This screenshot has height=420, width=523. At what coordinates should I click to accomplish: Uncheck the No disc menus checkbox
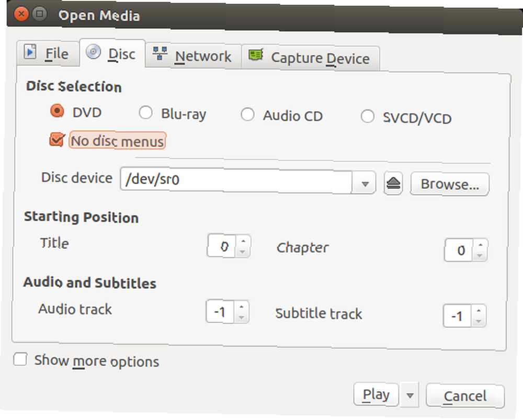click(x=56, y=140)
